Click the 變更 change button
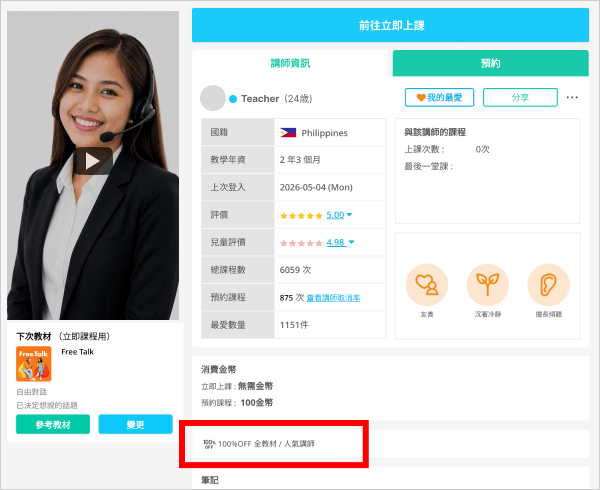Image resolution: width=600 pixels, height=490 pixels. 135,424
